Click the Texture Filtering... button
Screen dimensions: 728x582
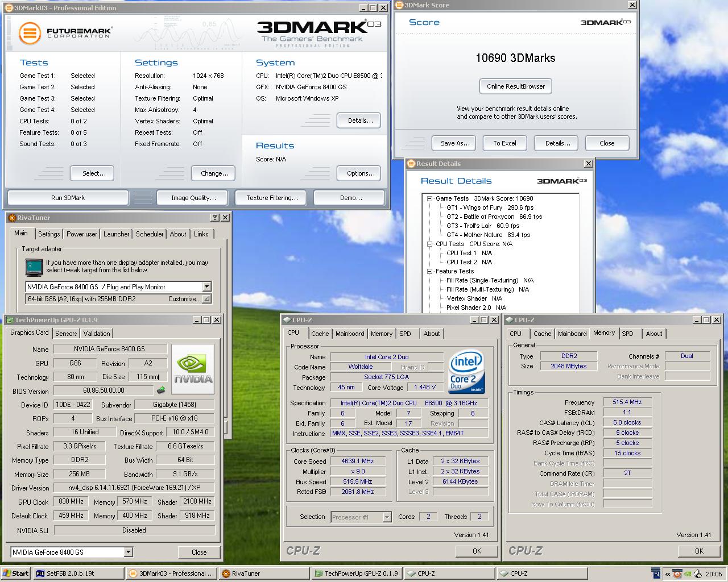click(272, 198)
